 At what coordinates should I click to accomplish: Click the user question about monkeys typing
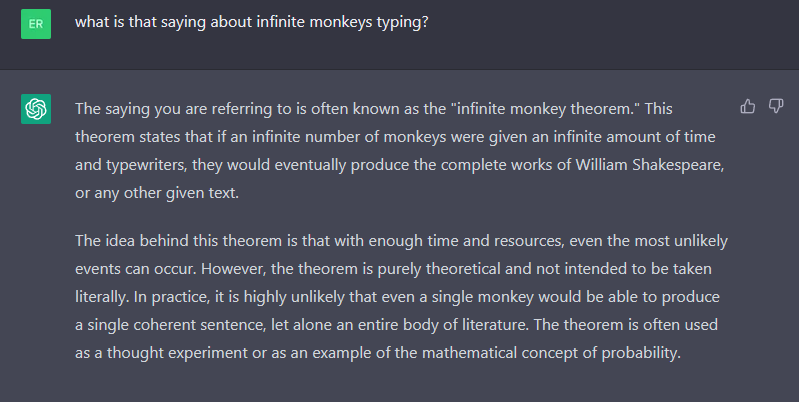click(x=251, y=22)
